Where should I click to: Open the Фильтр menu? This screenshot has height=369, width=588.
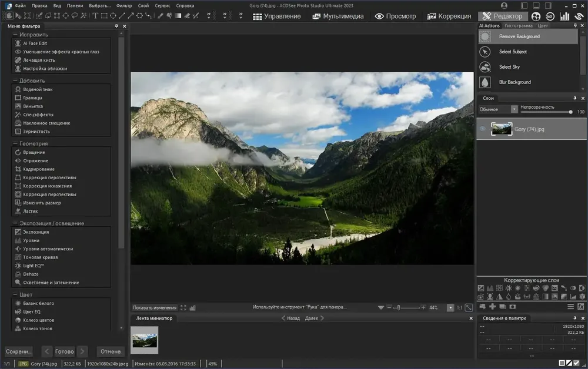pyautogui.click(x=124, y=6)
